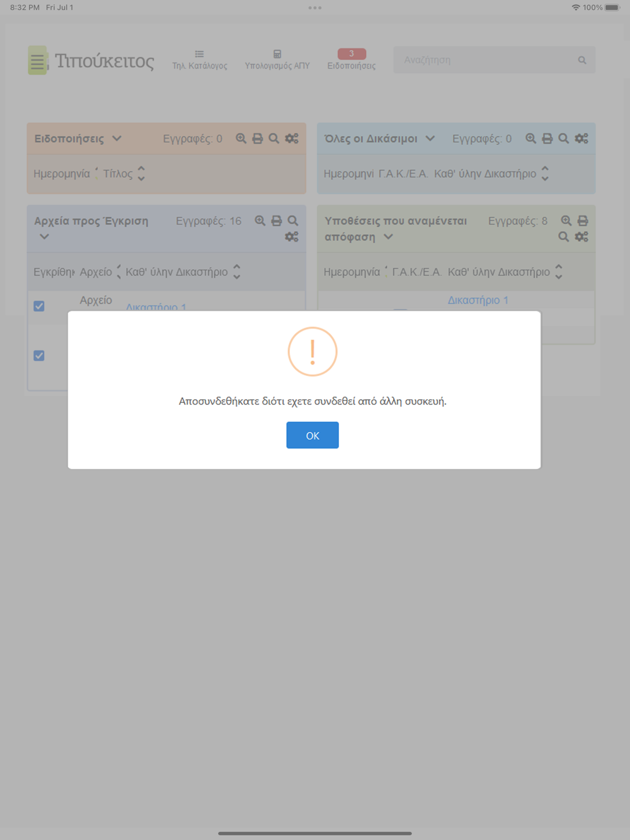Open Τηλ. Κατάλογος from the top navigation
Image resolution: width=630 pixels, height=840 pixels.
tap(200, 60)
